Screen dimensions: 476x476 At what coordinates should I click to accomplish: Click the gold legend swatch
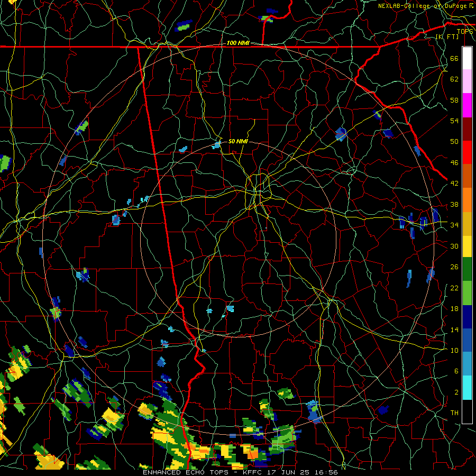click(x=467, y=223)
